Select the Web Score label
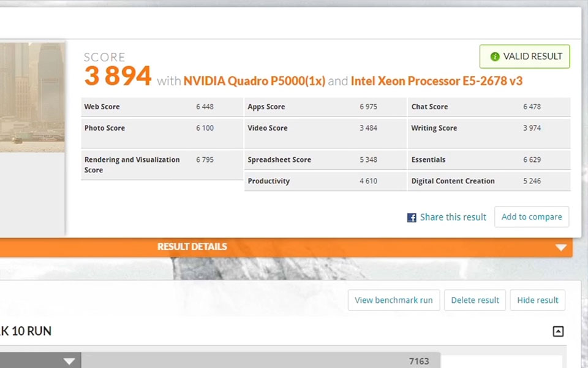The height and width of the screenshot is (368, 588). coord(102,107)
